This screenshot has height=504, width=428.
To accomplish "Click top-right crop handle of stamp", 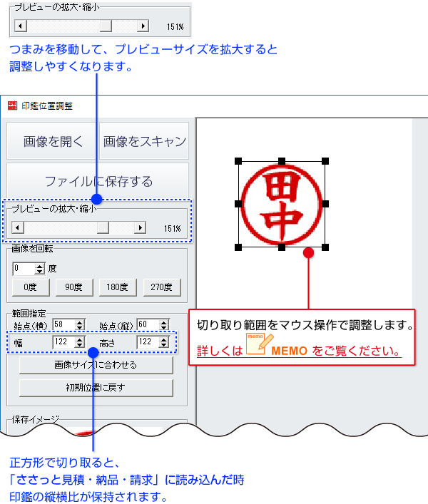I will 325,161.
